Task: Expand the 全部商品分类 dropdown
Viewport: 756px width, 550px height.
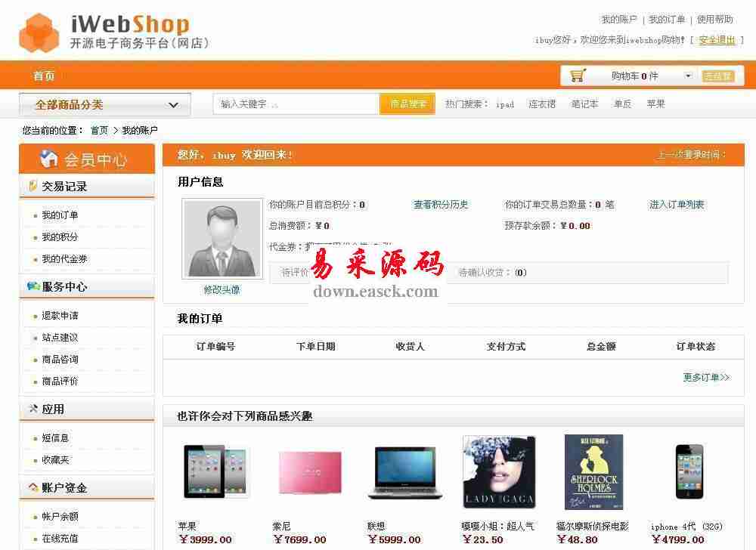Action: coord(105,104)
